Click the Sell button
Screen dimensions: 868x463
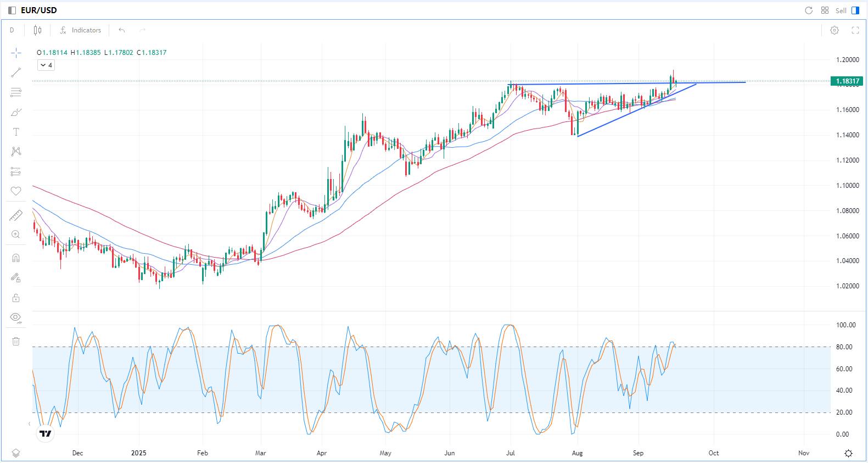tap(841, 10)
